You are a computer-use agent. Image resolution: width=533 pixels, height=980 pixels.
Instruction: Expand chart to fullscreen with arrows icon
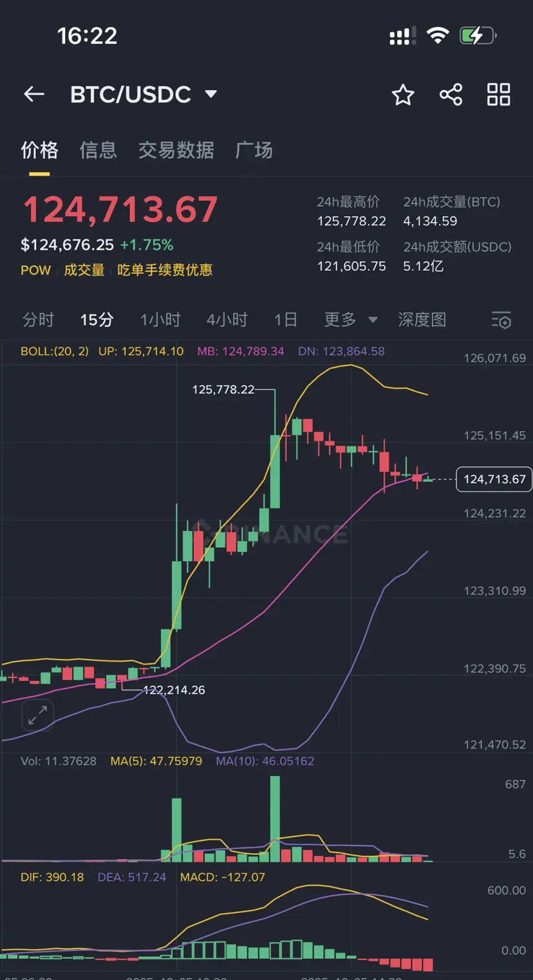[x=37, y=715]
